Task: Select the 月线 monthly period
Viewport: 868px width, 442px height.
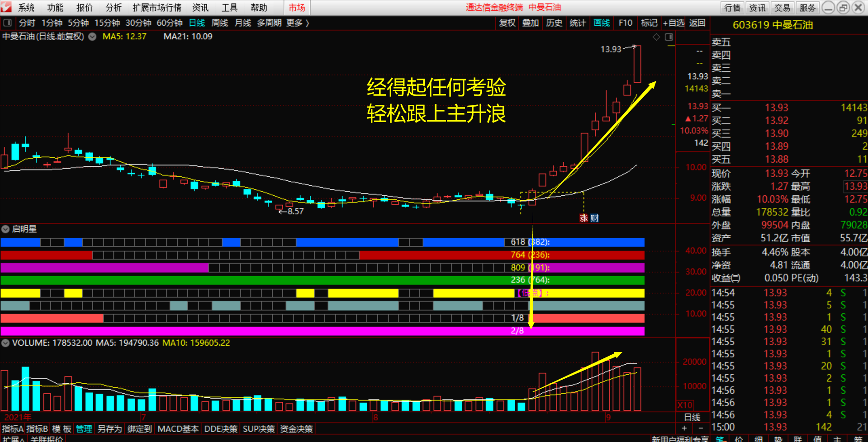Action: click(x=243, y=23)
